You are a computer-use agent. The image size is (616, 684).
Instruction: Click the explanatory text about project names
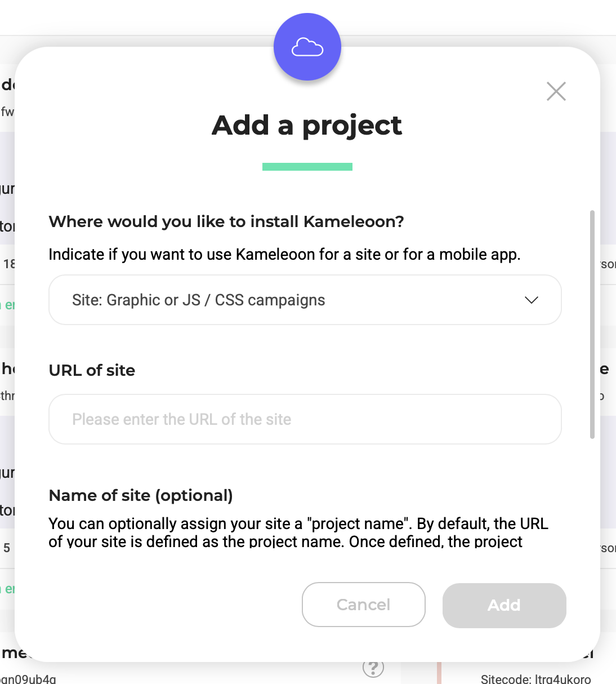coord(298,532)
